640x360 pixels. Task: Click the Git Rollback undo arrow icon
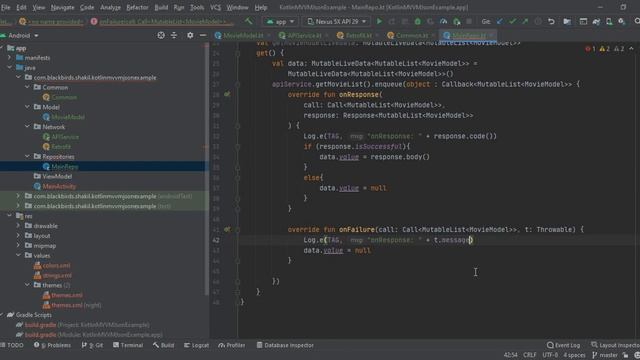point(551,21)
